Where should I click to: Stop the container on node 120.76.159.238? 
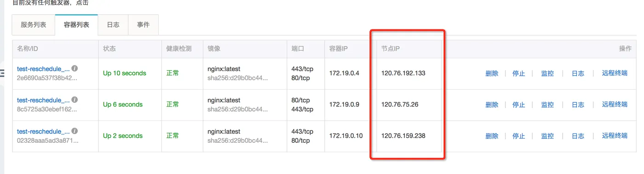click(519, 136)
